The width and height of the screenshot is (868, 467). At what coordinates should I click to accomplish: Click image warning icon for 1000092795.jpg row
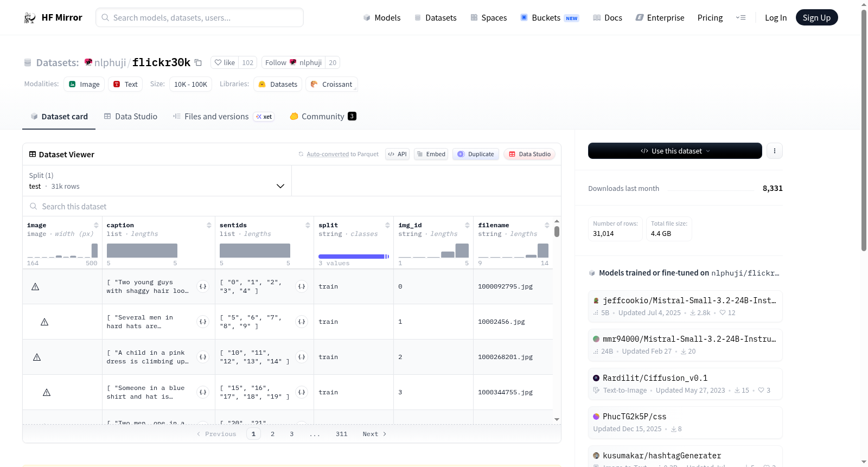35,286
